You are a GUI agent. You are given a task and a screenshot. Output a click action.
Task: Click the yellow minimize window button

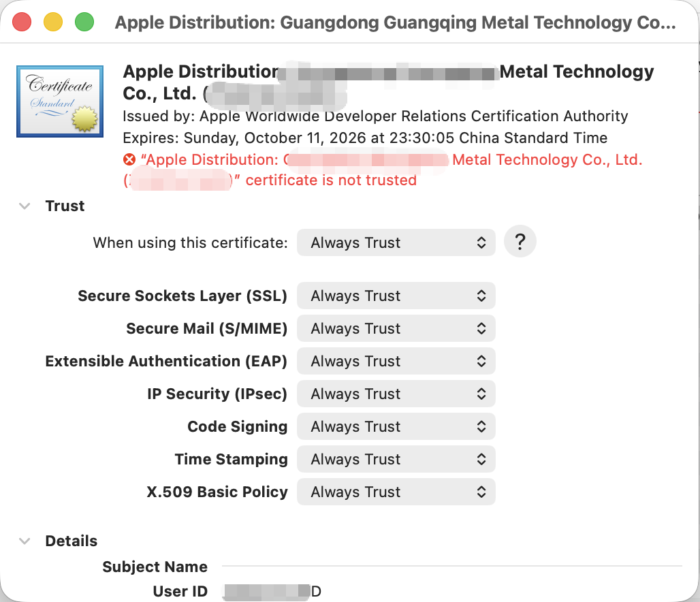point(53,22)
